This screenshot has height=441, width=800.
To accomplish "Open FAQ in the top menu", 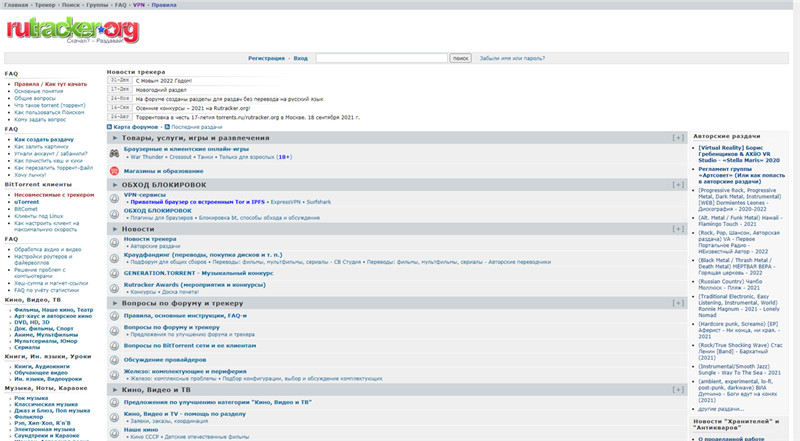I will coord(120,5).
